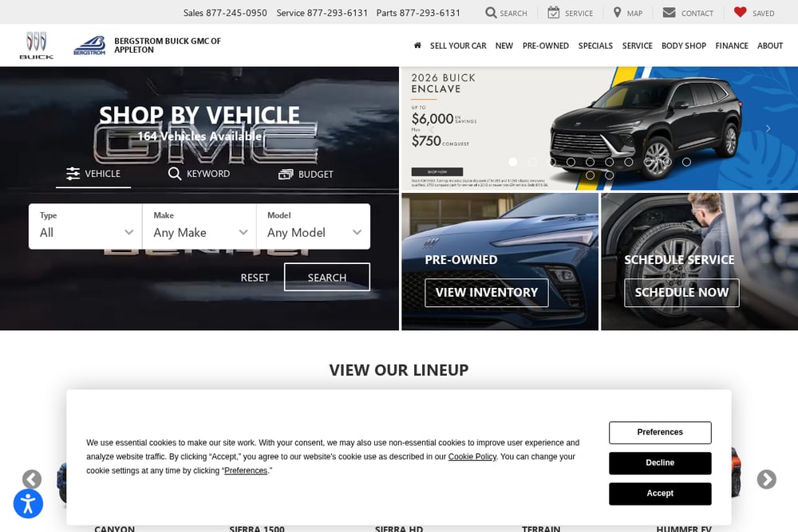Click Bergstrom Buick GMC of Appleton title
The image size is (798, 532).
pyautogui.click(x=168, y=45)
